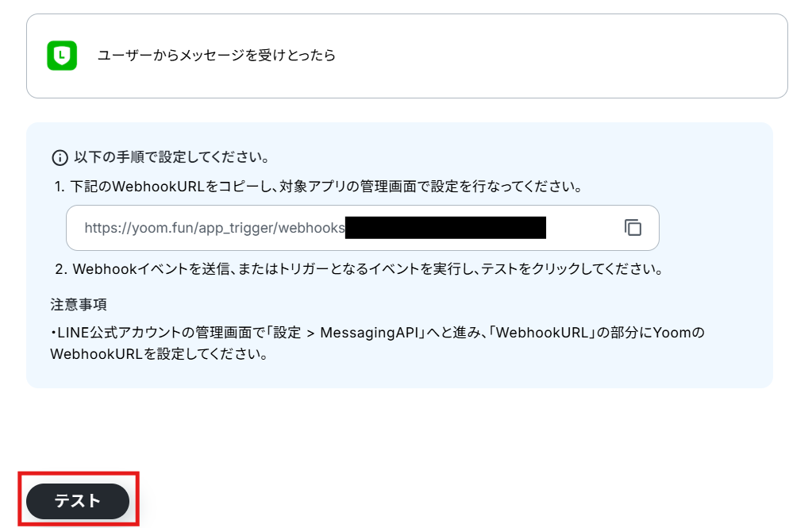This screenshot has width=812, height=528.
Task: Click the 注意事項 heading
Action: coord(79,304)
